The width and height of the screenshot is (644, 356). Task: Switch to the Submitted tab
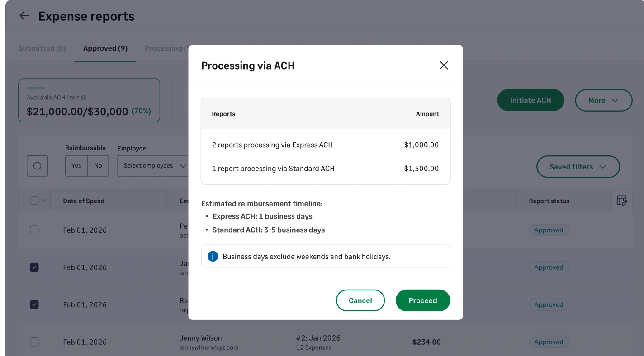coord(42,48)
